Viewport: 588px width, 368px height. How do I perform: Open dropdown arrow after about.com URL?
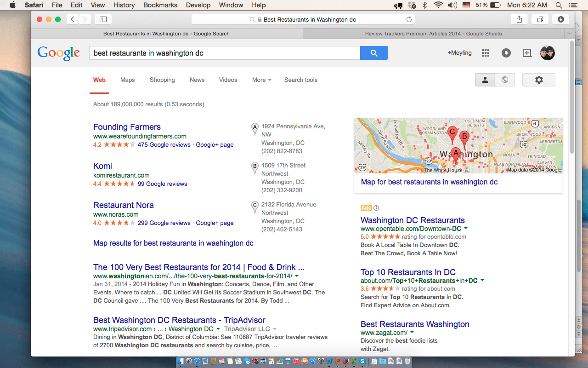(x=482, y=280)
